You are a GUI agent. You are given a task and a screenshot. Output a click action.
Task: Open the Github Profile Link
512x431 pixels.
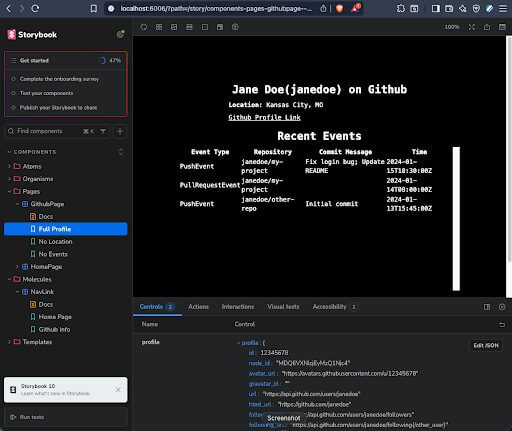264,117
